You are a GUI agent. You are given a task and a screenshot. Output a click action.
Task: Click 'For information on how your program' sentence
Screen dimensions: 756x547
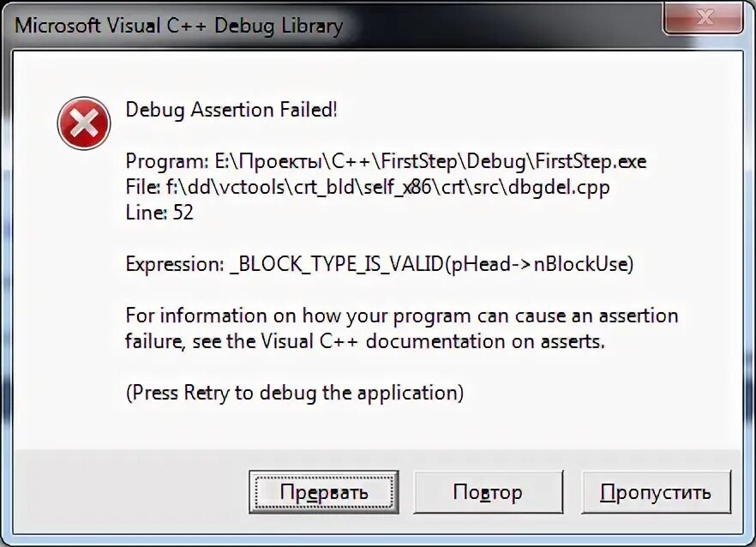tap(401, 316)
